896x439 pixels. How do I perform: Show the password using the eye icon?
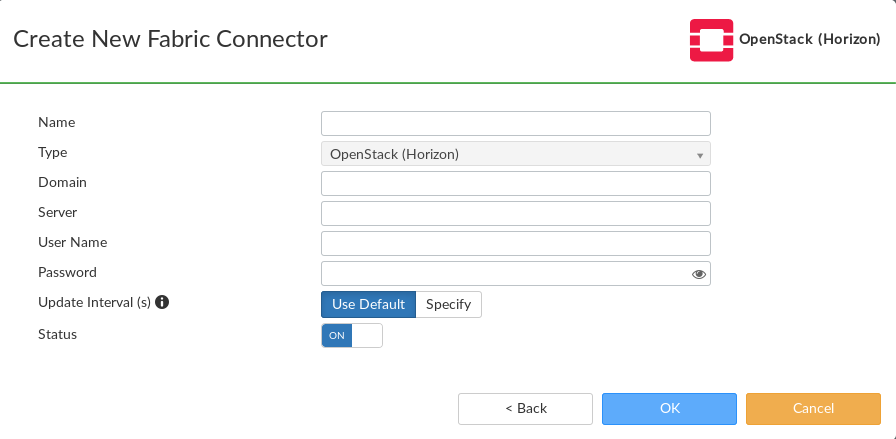(x=699, y=274)
